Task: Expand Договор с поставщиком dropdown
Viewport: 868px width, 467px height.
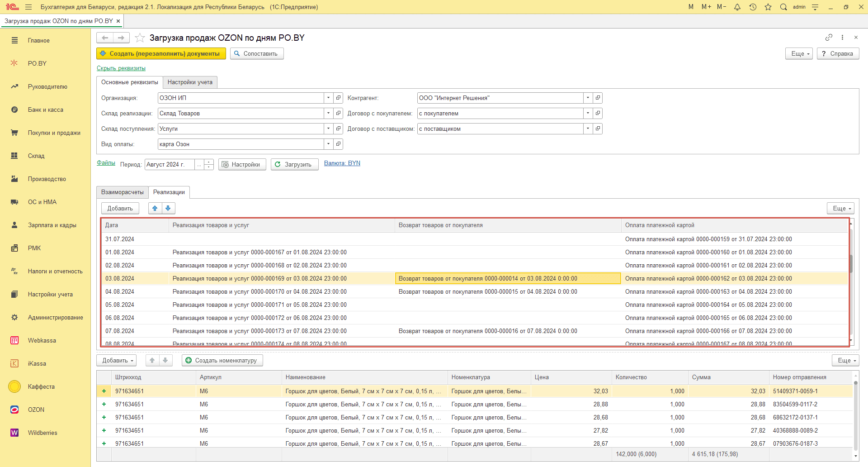Action: click(x=588, y=129)
